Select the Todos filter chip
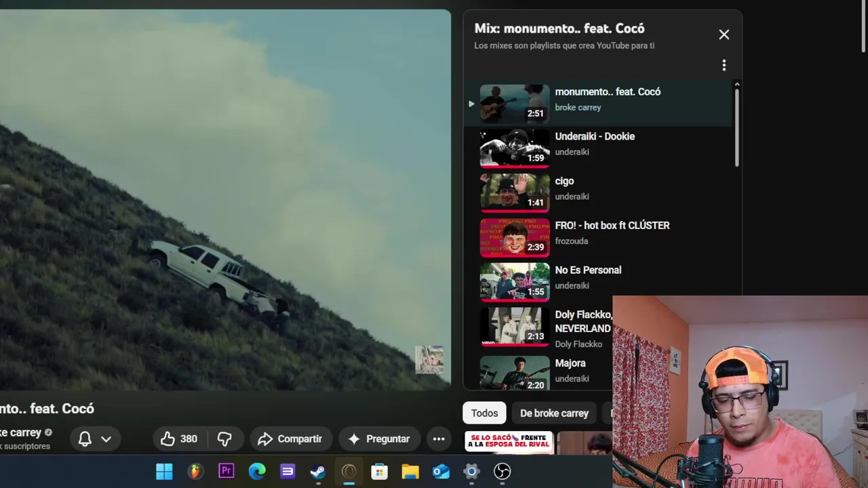This screenshot has height=488, width=868. coord(484,413)
